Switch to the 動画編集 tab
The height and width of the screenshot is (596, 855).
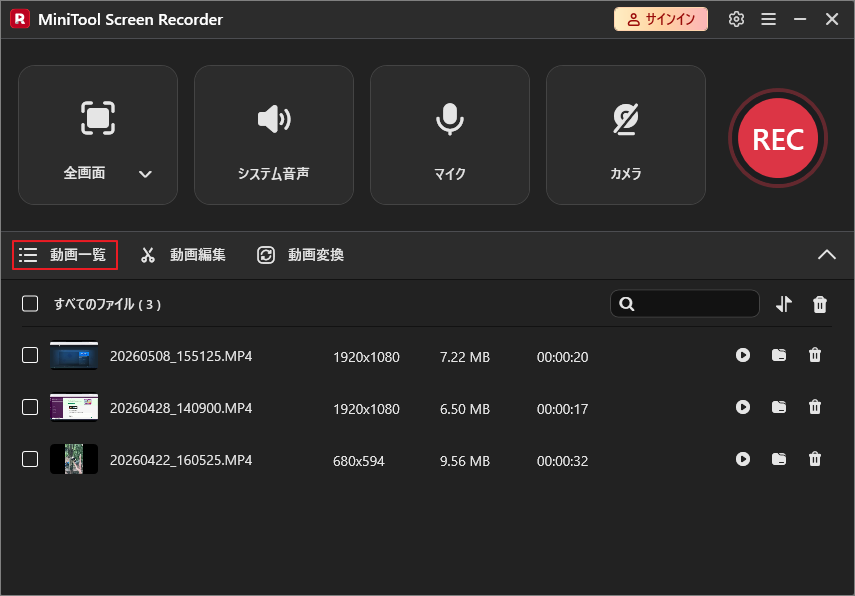tap(183, 255)
